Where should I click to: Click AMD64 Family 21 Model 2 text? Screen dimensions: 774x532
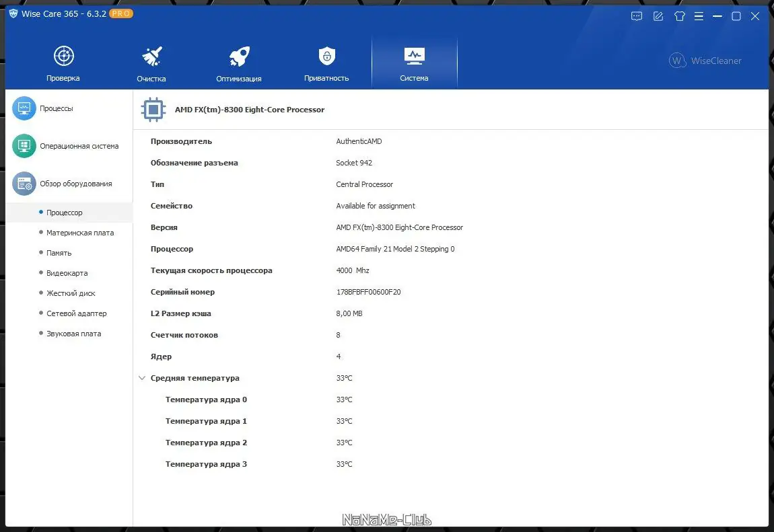coord(395,249)
